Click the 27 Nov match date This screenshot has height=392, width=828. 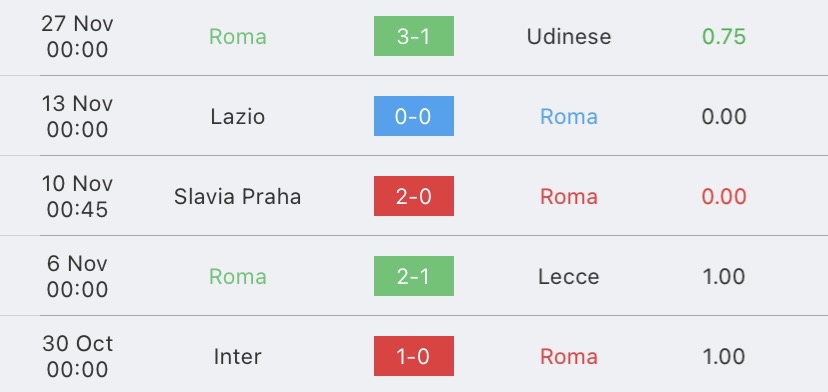point(77,36)
